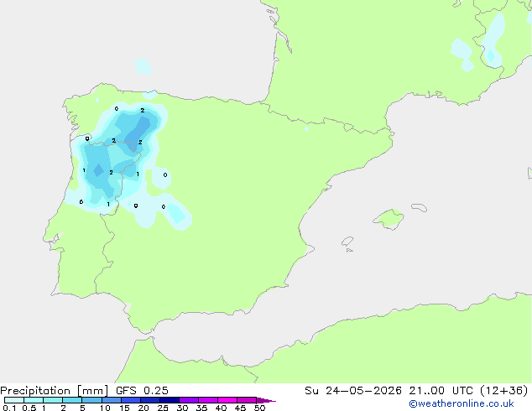The width and height of the screenshot is (532, 411).
Task: Select the 40–45 mm magenta legend swatch
Action: tap(227, 400)
